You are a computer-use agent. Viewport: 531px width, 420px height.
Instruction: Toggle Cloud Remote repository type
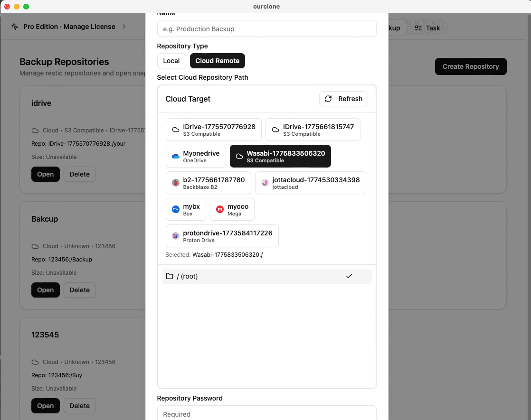[x=217, y=61]
